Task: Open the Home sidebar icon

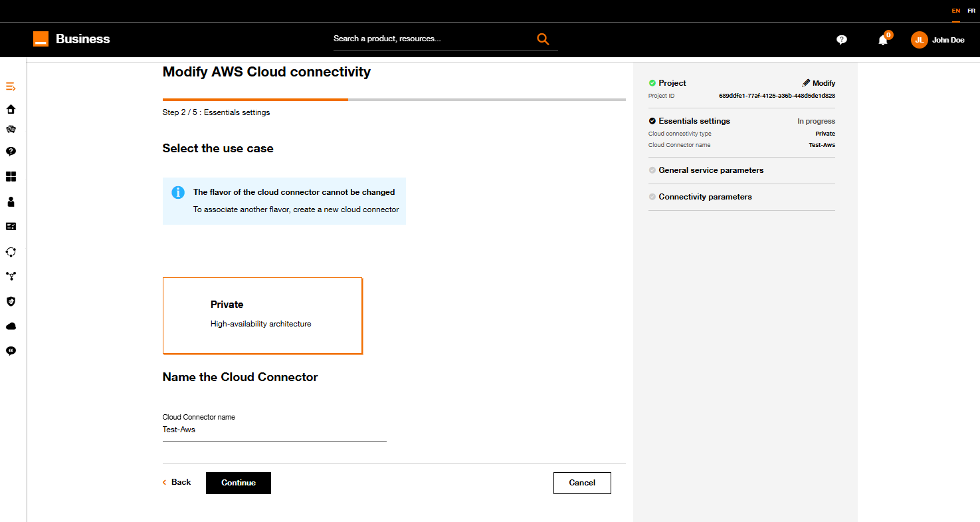Action: pos(11,109)
